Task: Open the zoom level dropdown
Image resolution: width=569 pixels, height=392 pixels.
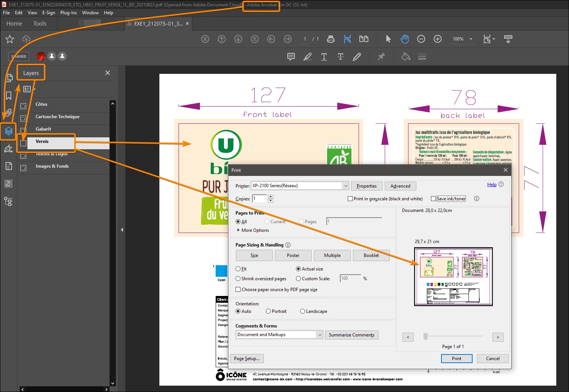Action: tap(471, 39)
